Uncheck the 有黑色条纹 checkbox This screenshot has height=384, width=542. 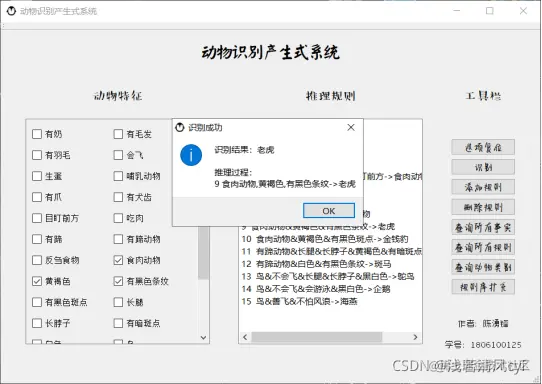coord(118,281)
